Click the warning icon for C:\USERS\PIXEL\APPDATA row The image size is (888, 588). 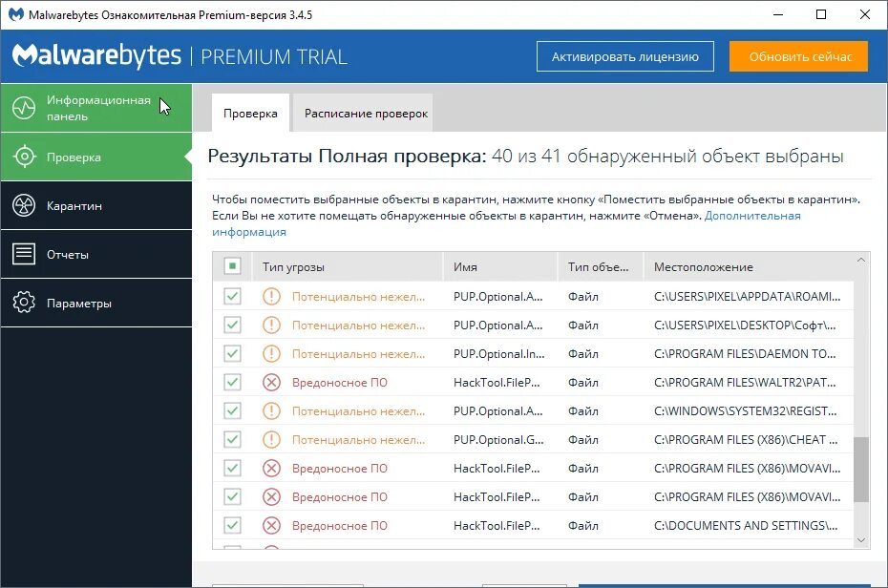[272, 296]
